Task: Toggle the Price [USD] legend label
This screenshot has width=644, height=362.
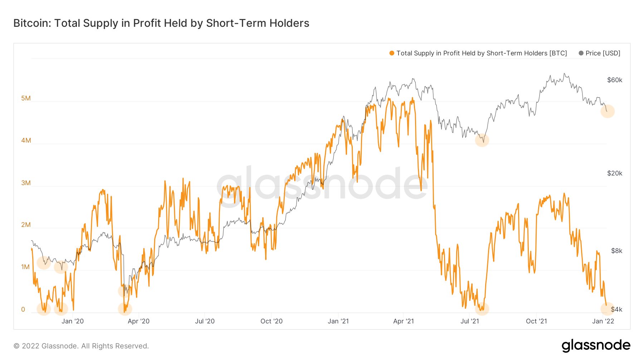Action: 603,53
